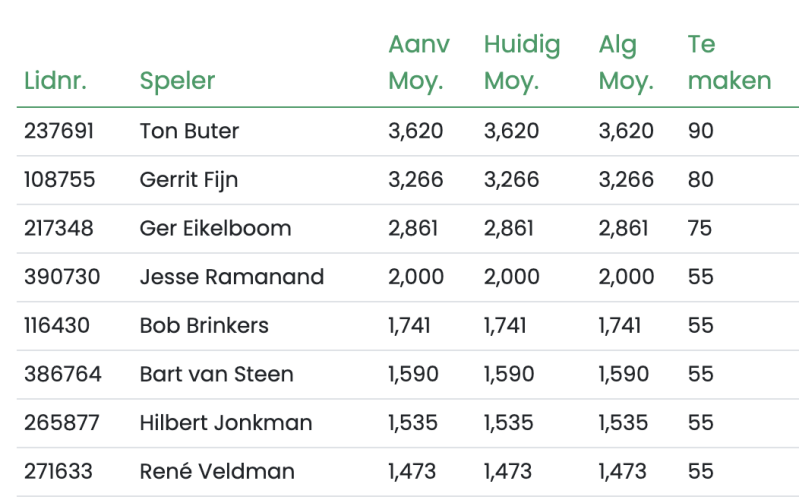Select the Gerrit Fijn row
799x500 pixels.
coord(408,180)
